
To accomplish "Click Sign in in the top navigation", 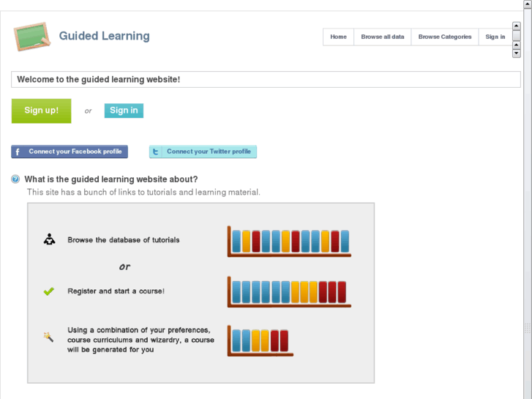I will [495, 37].
